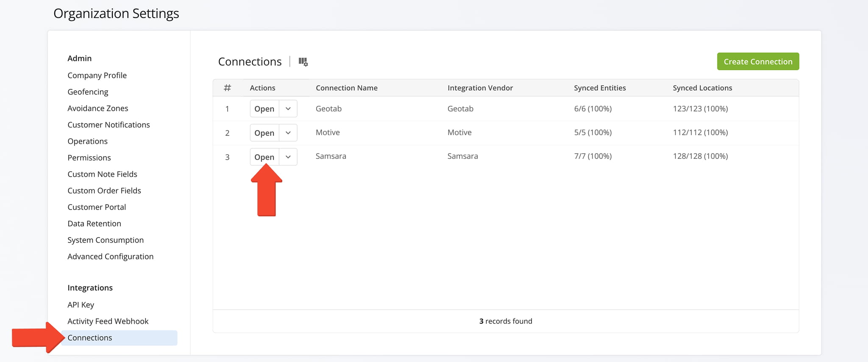This screenshot has height=362, width=868.
Task: Click Motive connection name cell
Action: tap(328, 133)
